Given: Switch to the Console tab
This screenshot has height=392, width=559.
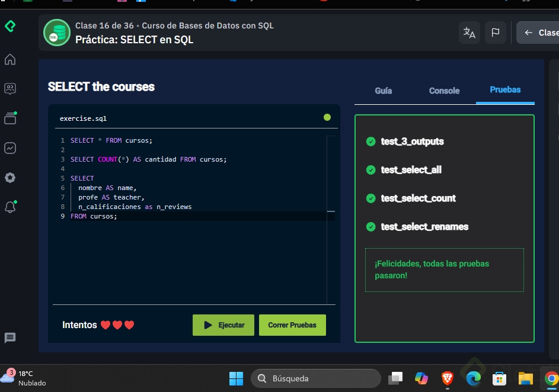Looking at the screenshot, I should [x=444, y=91].
